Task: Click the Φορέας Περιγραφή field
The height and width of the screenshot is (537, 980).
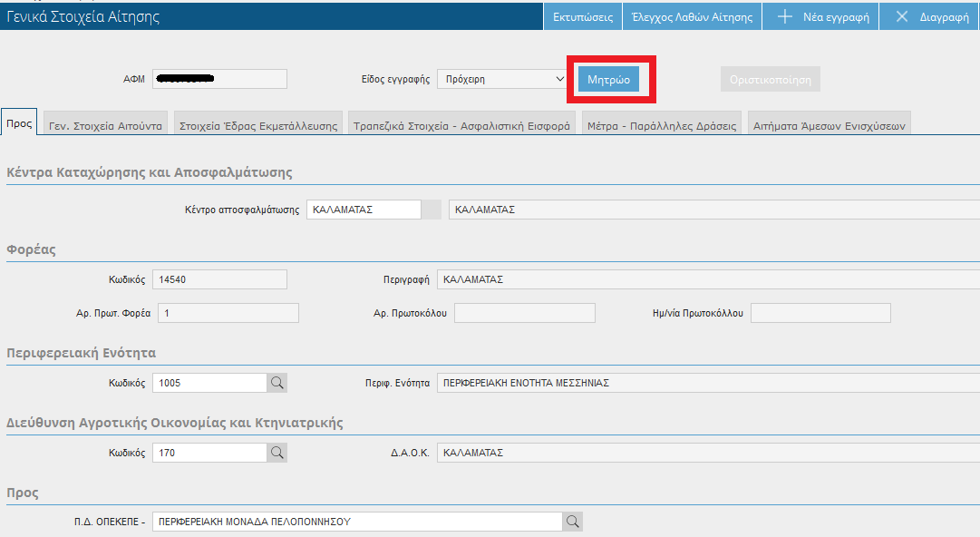Action: 708,279
